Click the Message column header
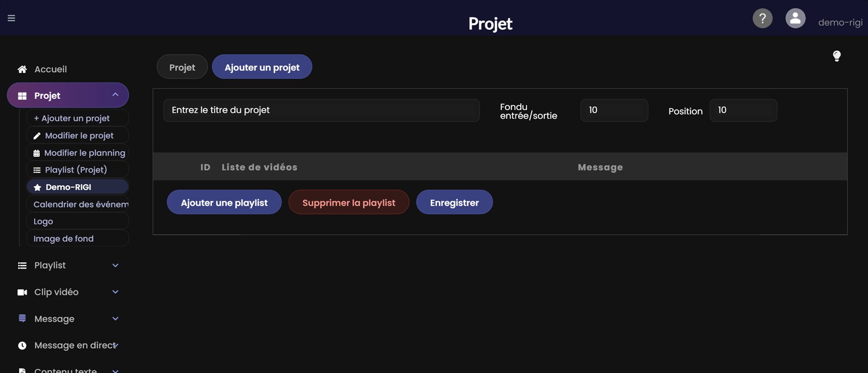The width and height of the screenshot is (868, 373). (x=600, y=167)
